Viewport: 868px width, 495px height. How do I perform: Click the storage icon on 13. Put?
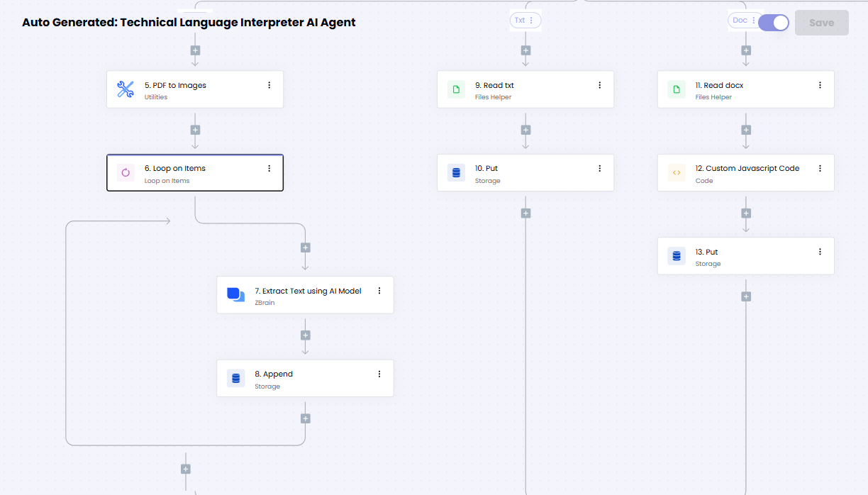tap(677, 256)
